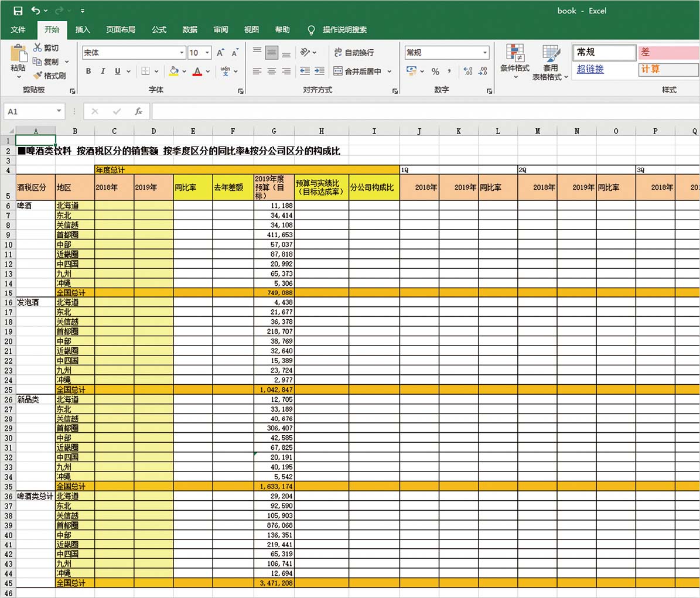The width and height of the screenshot is (700, 598).
Task: Click the Undo arrow icon
Action: [36, 11]
